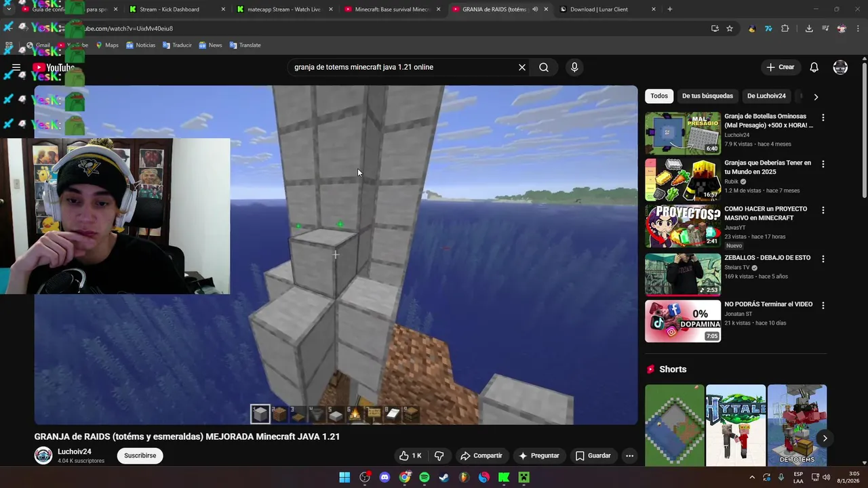Save the video with Guardar

click(x=593, y=455)
